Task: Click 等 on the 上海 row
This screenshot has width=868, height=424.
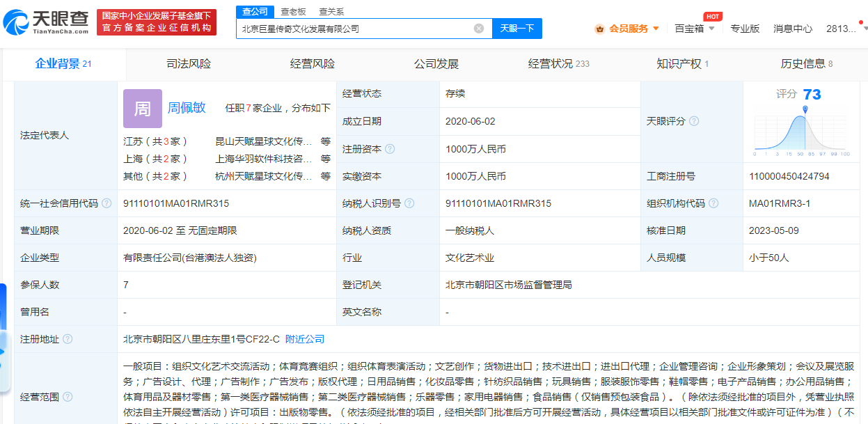Action: [x=326, y=159]
